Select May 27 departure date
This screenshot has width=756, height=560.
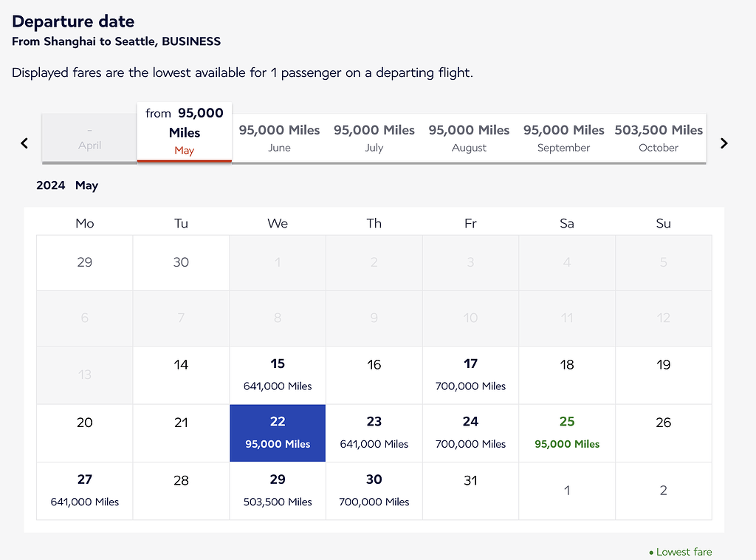point(85,491)
